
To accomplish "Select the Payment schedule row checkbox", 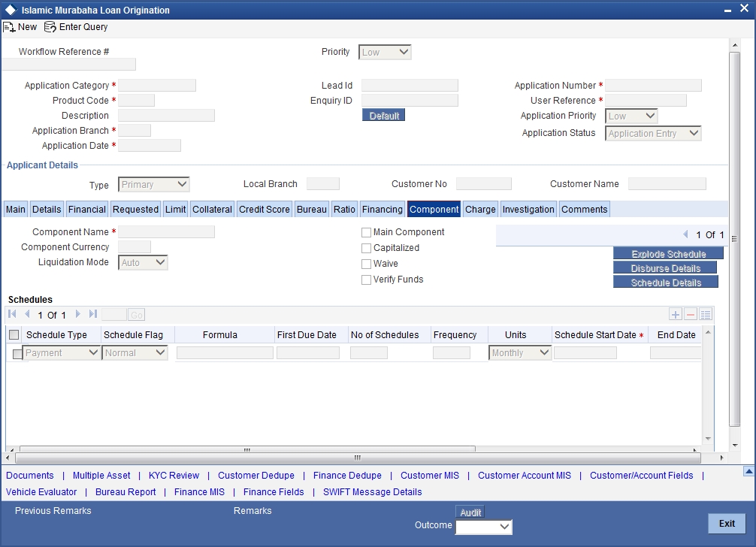I will 17,354.
